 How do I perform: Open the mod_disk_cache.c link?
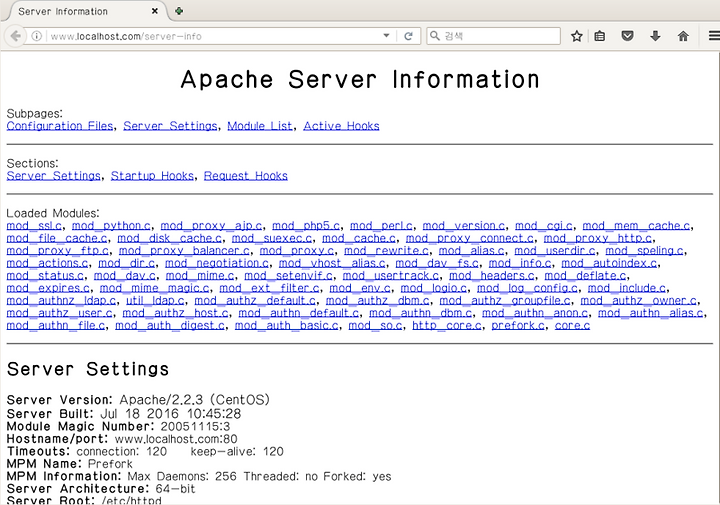point(169,238)
